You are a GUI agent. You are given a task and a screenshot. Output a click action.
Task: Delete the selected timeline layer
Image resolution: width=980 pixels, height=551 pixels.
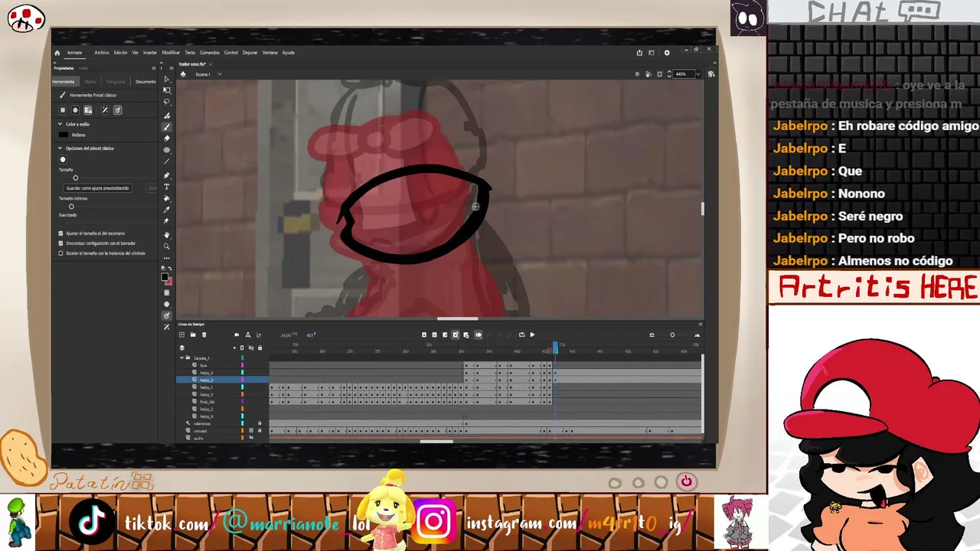pos(204,334)
